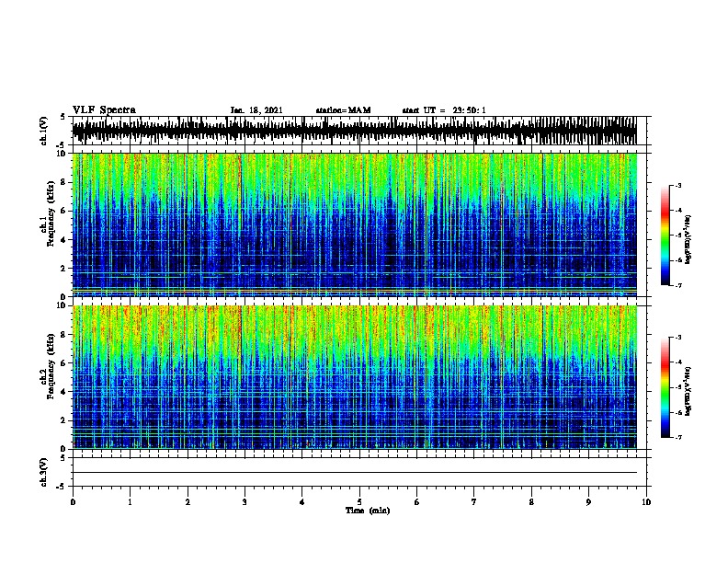728x563 pixels.
Task: Select the "Time (min)" axis title
Action: click(x=368, y=511)
